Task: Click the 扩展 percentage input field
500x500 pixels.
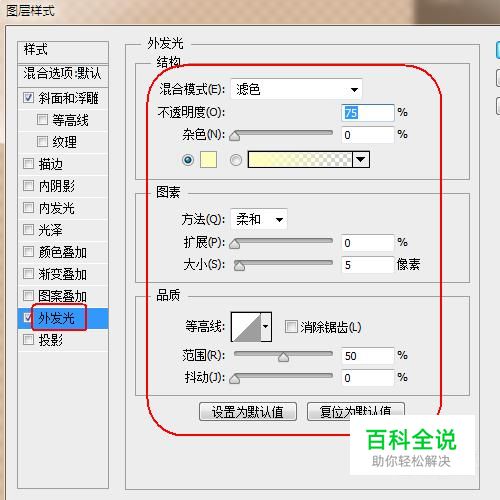Action: 368,243
